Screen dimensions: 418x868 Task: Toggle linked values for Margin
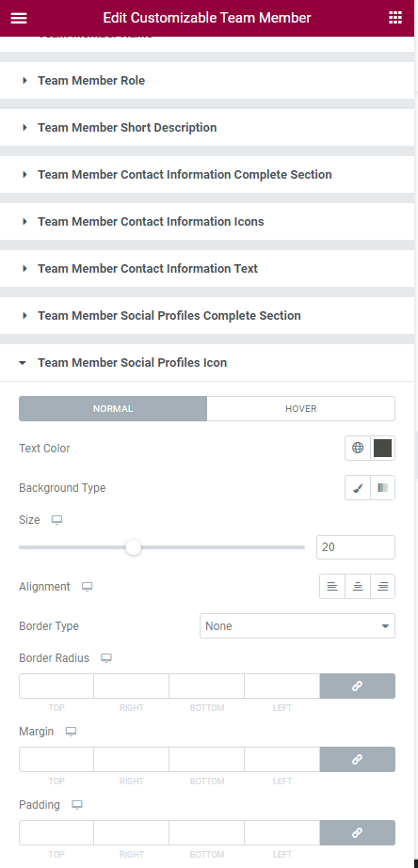(358, 760)
